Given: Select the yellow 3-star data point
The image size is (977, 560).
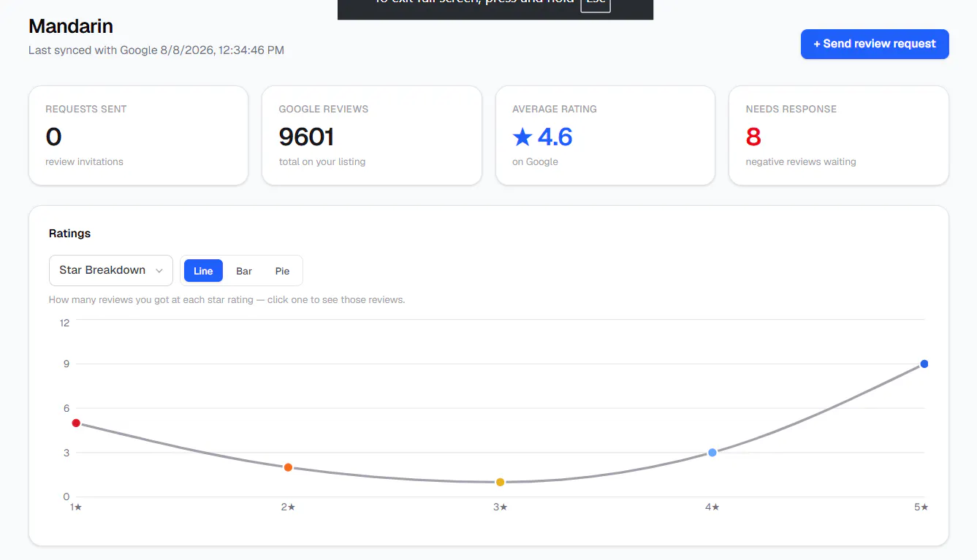Looking at the screenshot, I should 501,482.
